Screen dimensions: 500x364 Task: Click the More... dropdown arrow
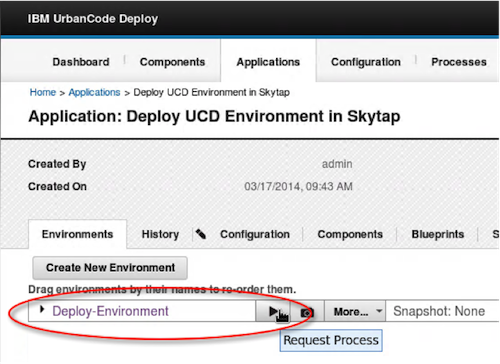tap(379, 311)
